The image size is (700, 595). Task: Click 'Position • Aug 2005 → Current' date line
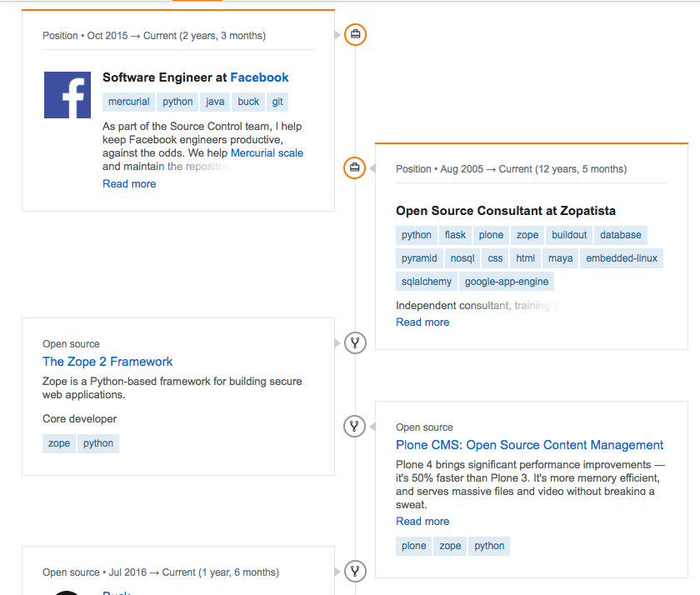tap(511, 169)
